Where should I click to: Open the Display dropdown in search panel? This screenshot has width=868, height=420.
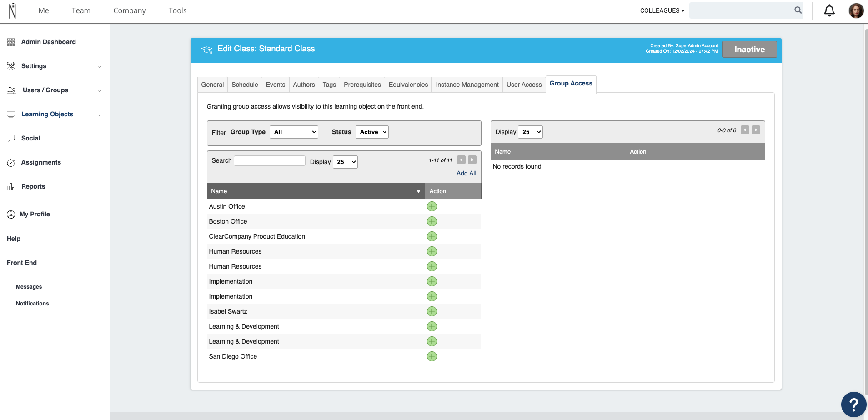(x=345, y=162)
